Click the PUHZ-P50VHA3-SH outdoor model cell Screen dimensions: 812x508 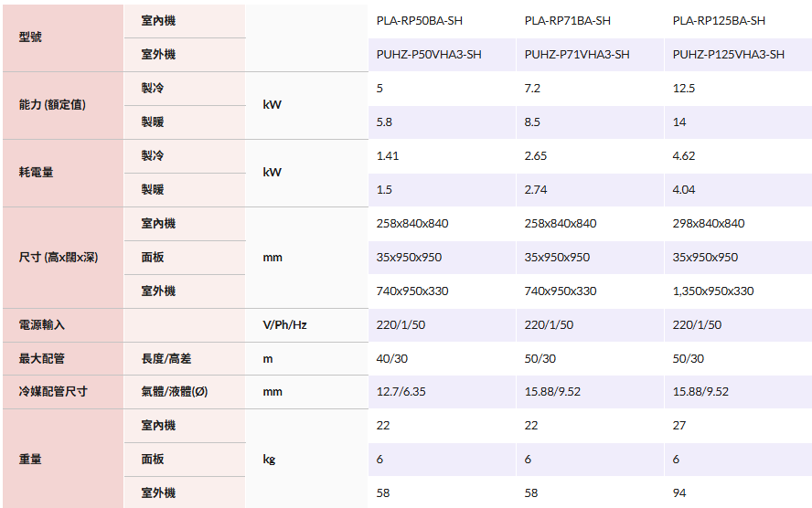pos(442,54)
